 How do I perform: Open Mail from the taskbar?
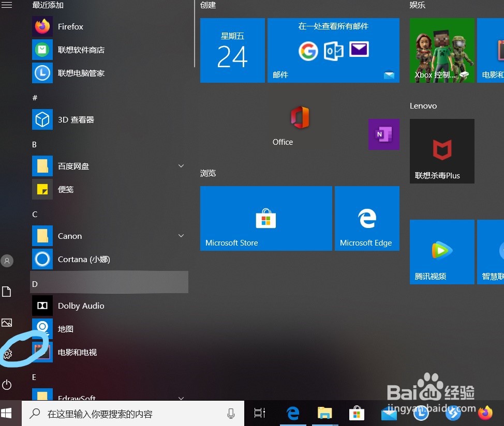pyautogui.click(x=389, y=414)
